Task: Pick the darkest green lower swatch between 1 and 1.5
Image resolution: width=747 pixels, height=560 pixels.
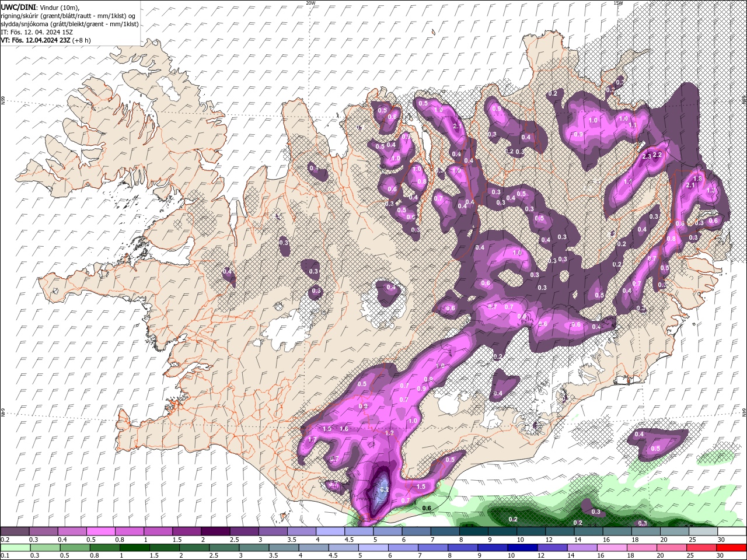Action: [x=134, y=548]
